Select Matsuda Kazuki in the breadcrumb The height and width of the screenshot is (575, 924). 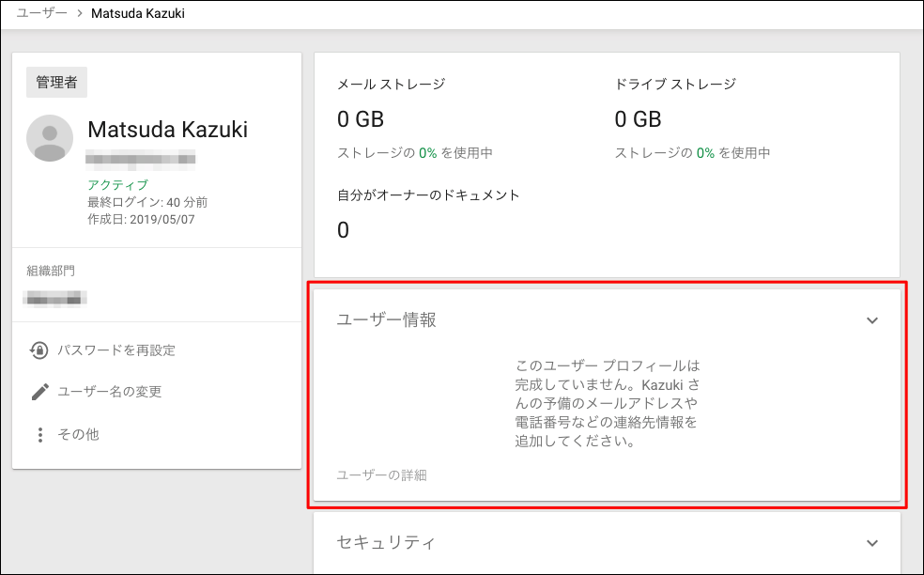click(138, 13)
